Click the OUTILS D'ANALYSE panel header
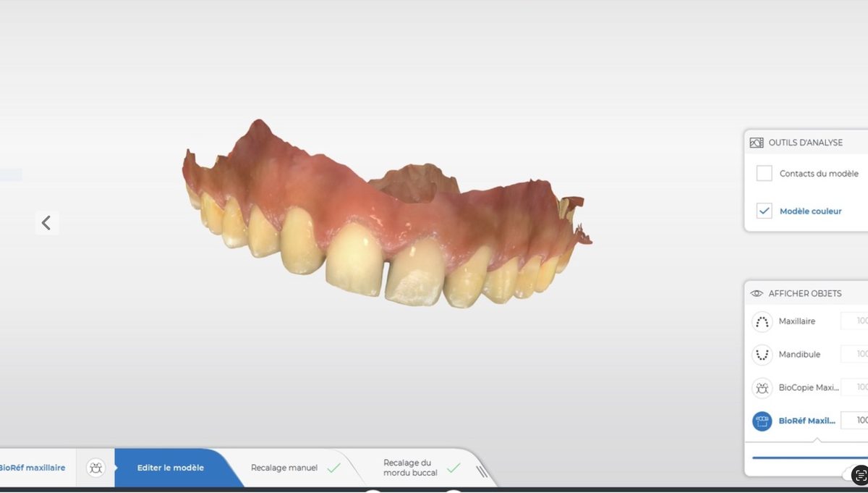 (x=806, y=143)
